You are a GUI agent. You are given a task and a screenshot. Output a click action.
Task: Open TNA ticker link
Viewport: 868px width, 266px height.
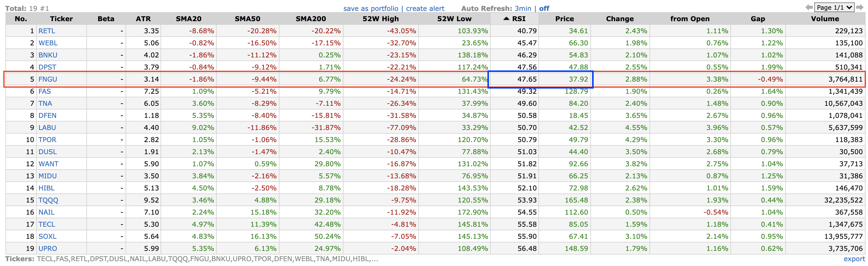(45, 104)
